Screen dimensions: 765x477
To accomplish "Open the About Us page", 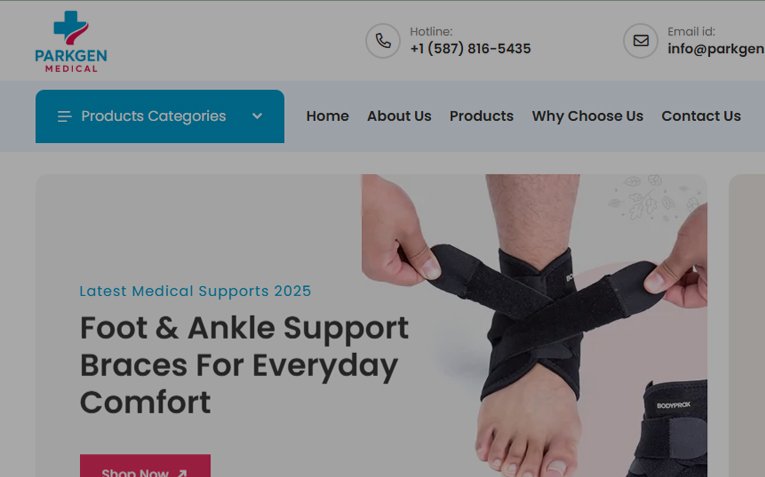I will pos(399,116).
